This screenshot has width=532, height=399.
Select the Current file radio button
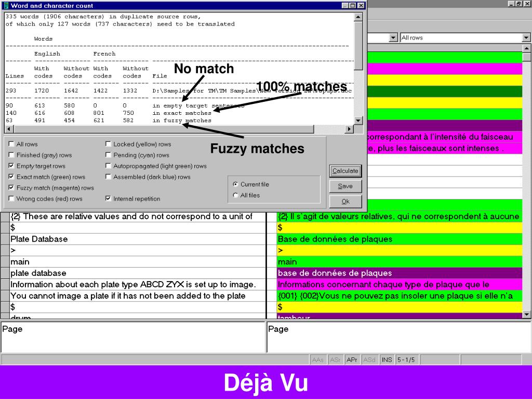(235, 184)
